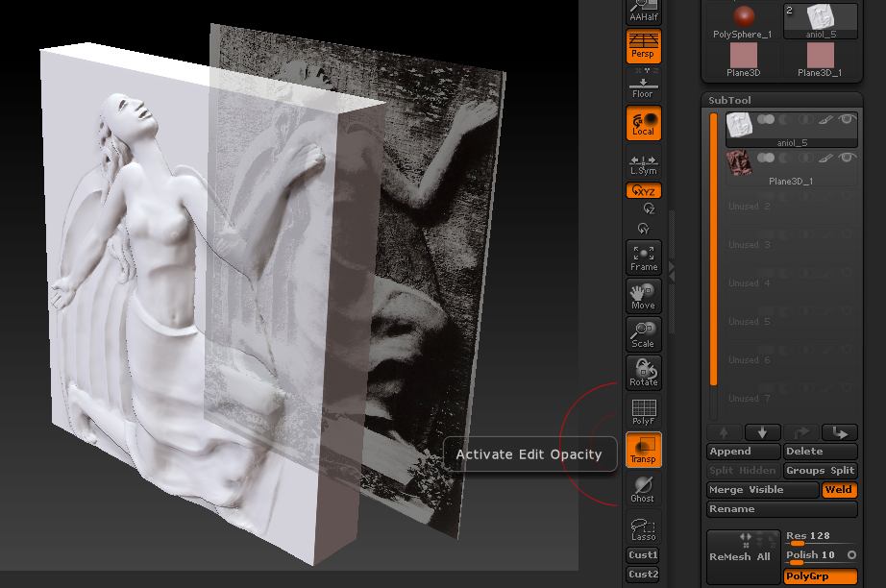Click the Groups Split button
886x588 pixels.
click(x=820, y=471)
